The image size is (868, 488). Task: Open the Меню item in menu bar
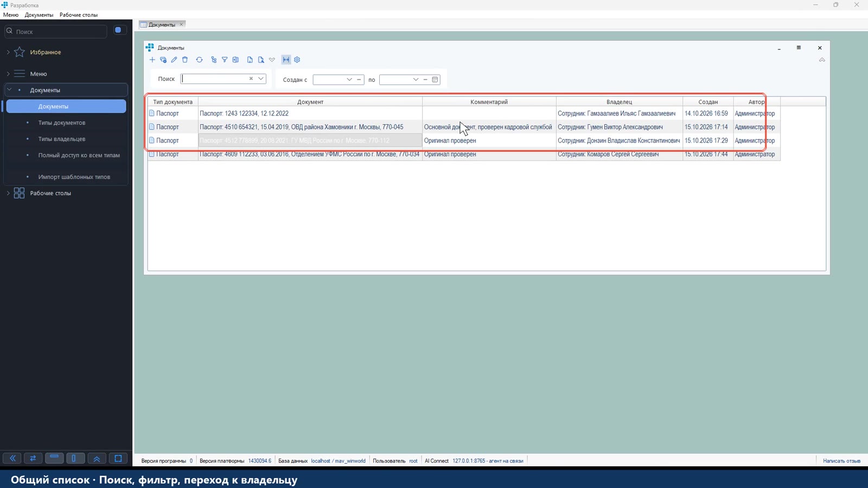11,15
